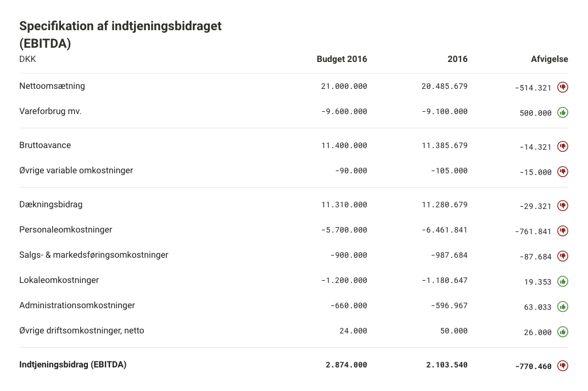The image size is (588, 391).
Task: Click budget value -1.200.000
Action: point(344,281)
